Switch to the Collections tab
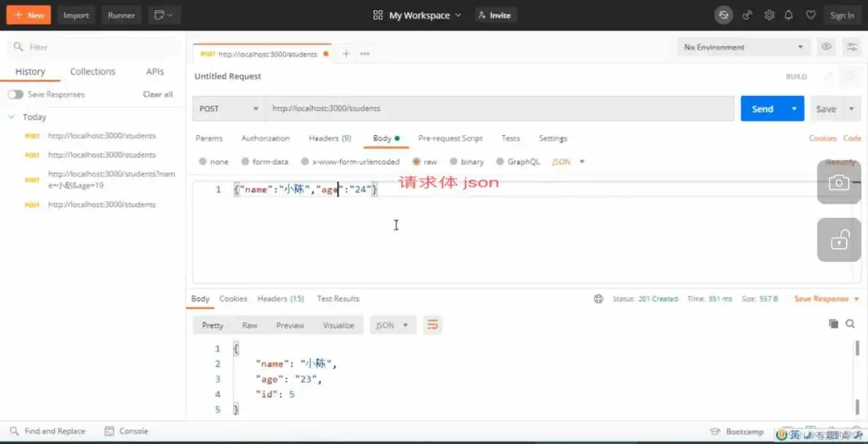 (92, 72)
